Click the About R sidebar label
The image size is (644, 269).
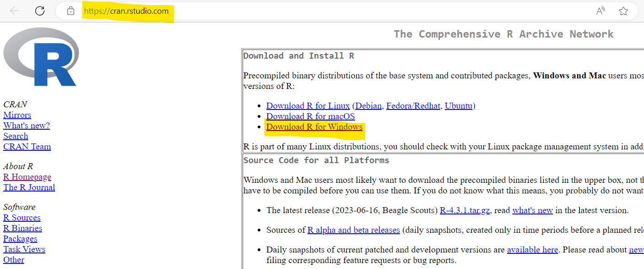click(18, 166)
